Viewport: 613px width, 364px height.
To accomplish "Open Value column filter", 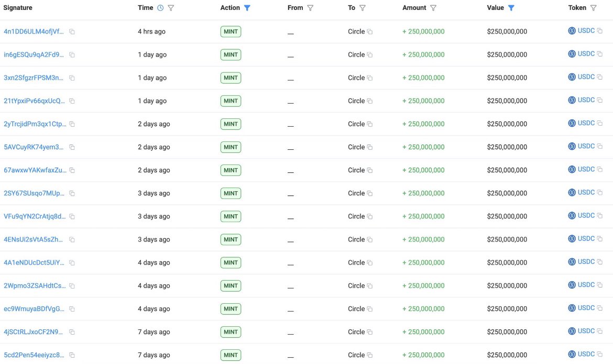I will (511, 8).
